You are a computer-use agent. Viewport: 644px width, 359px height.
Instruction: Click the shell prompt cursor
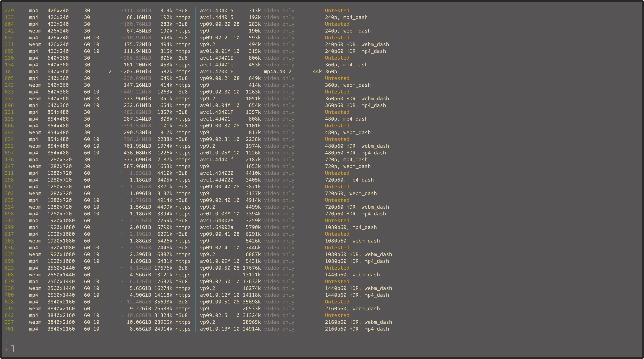pos(12,349)
